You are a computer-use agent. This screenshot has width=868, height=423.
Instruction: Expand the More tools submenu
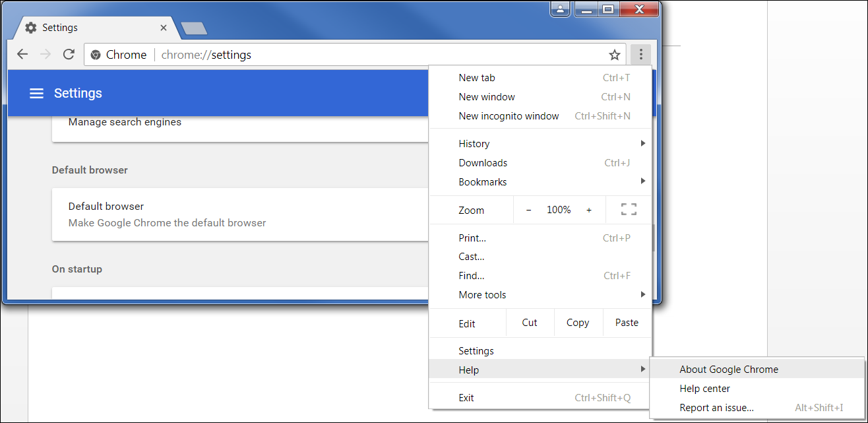coord(482,295)
